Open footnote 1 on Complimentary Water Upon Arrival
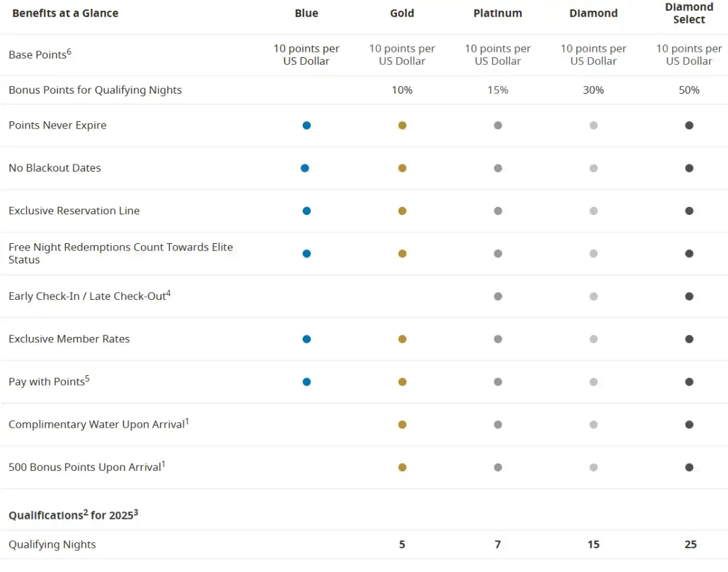Viewport: 728px width, 572px height. tap(187, 421)
